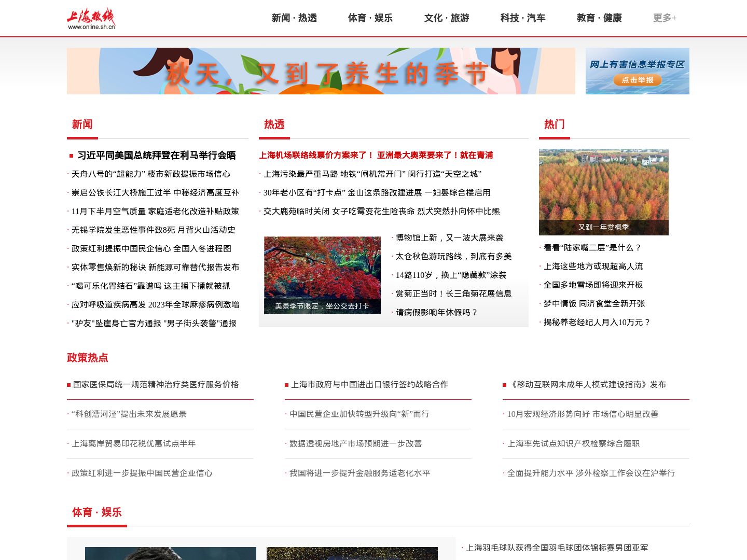Viewport: 747px width, 560px height.
Task: Open 上海羽毛球队 championship news link
Action: (557, 548)
